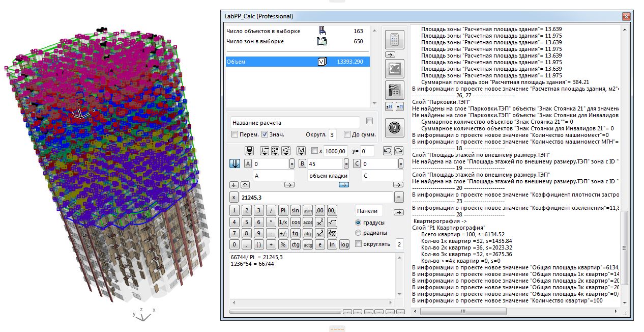Open the M memory dropdown button
This screenshot has height=332, width=644.
pos(301,151)
